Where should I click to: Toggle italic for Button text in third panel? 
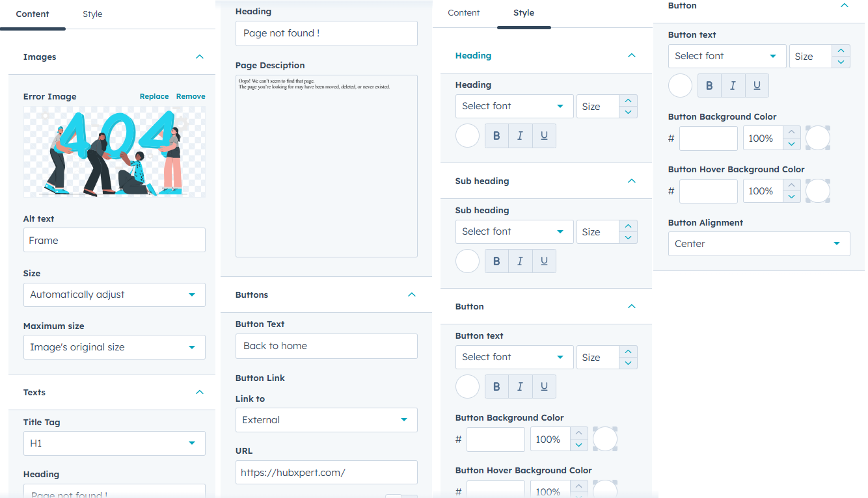(520, 387)
